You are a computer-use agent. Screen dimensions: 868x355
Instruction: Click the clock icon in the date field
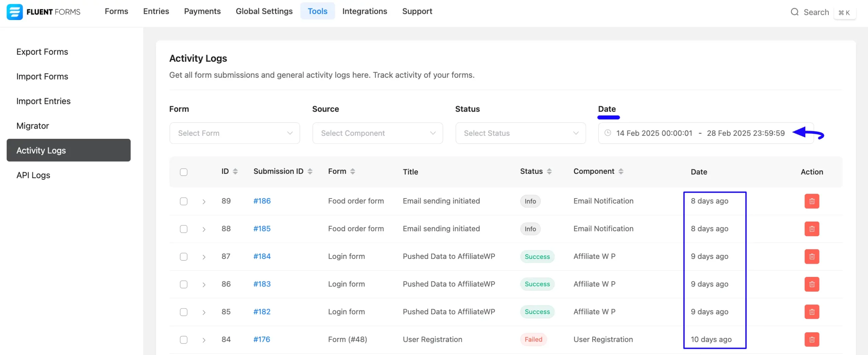coord(608,133)
